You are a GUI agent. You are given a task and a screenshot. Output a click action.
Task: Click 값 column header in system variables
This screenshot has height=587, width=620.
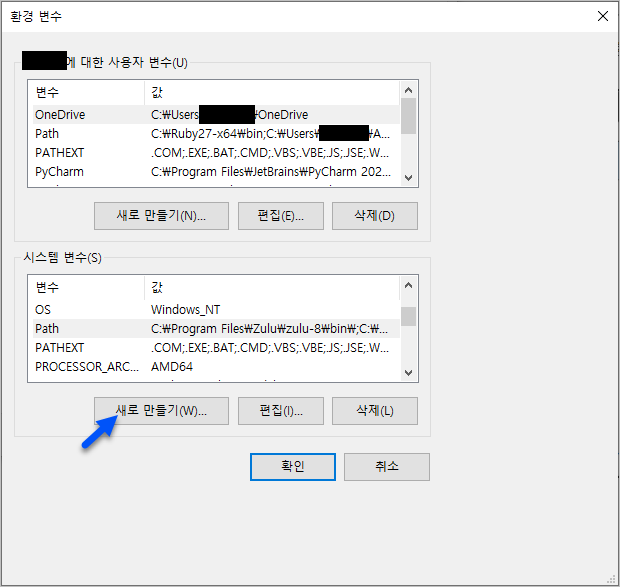pyautogui.click(x=272, y=287)
